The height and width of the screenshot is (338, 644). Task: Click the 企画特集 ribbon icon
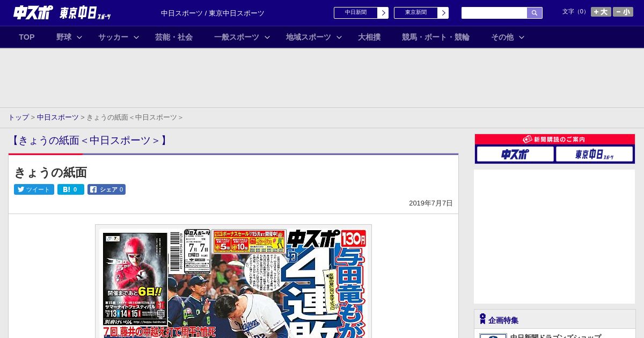(482, 319)
